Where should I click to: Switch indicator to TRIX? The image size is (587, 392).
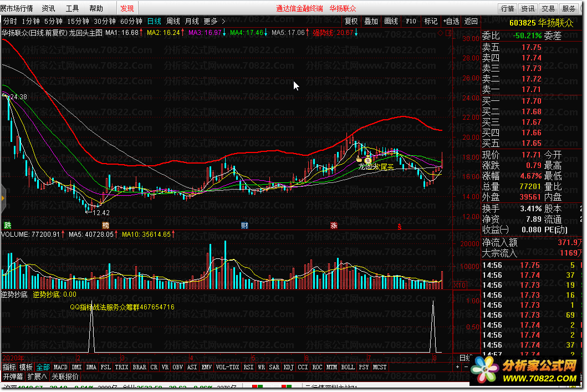(x=121, y=367)
